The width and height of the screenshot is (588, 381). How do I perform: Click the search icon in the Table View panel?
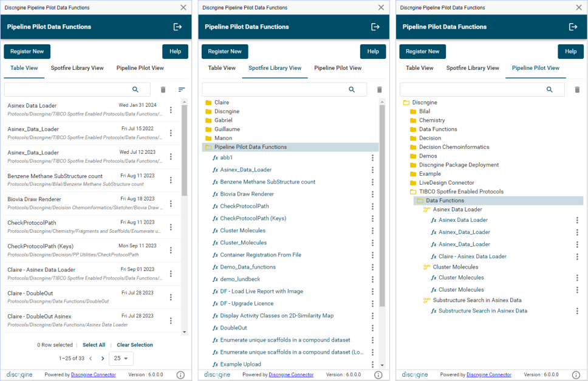135,89
